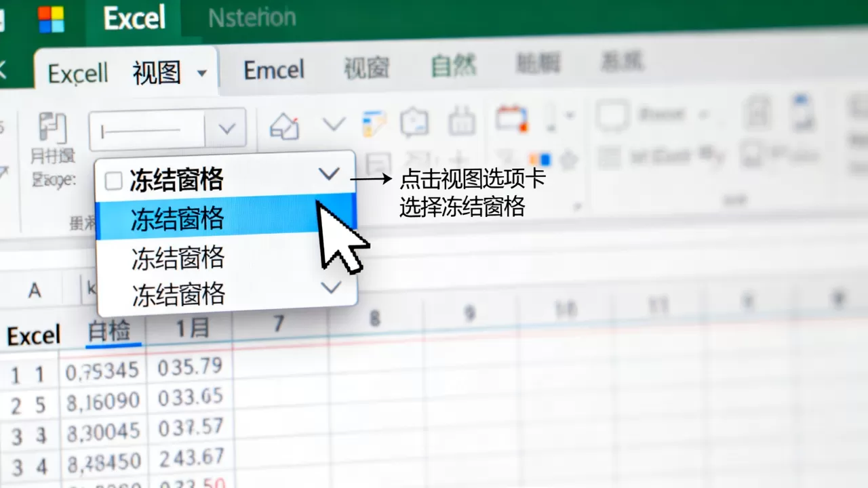
Task: Select the cell containing 8,16090
Action: tap(102, 402)
